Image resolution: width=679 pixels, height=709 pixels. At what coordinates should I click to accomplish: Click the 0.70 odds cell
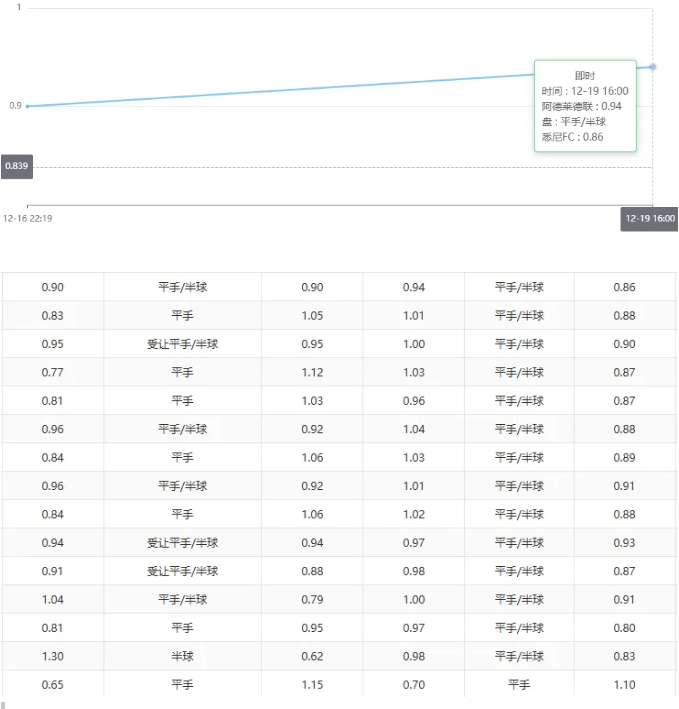pos(414,685)
